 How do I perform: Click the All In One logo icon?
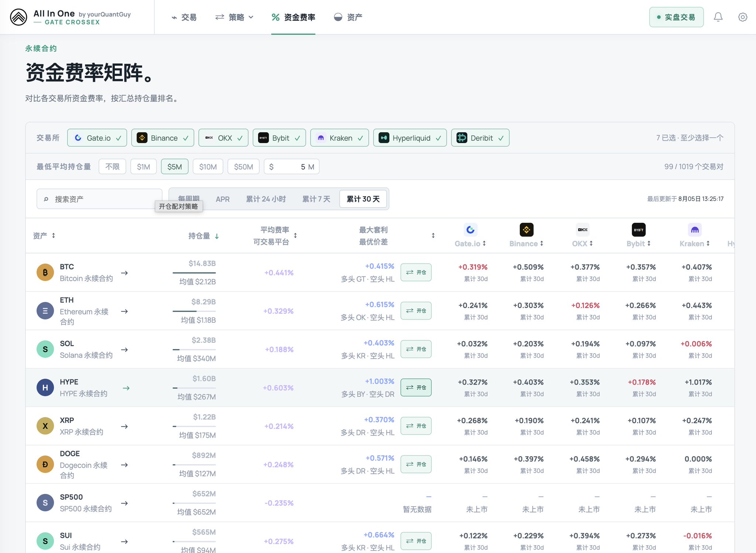tap(18, 17)
